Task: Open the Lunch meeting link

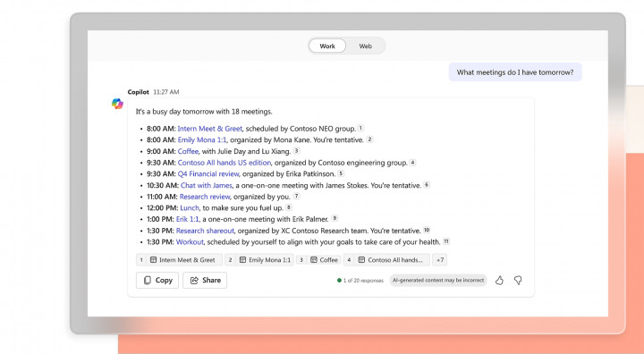Action: tap(190, 208)
